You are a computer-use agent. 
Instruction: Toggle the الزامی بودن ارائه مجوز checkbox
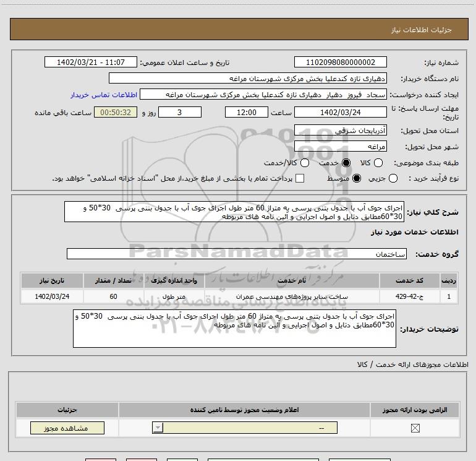coord(415,428)
